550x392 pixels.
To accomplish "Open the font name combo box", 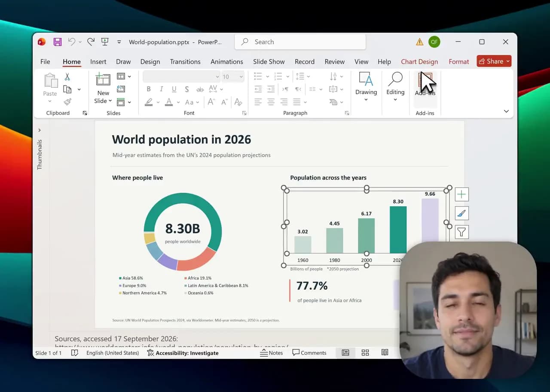I will tap(181, 77).
